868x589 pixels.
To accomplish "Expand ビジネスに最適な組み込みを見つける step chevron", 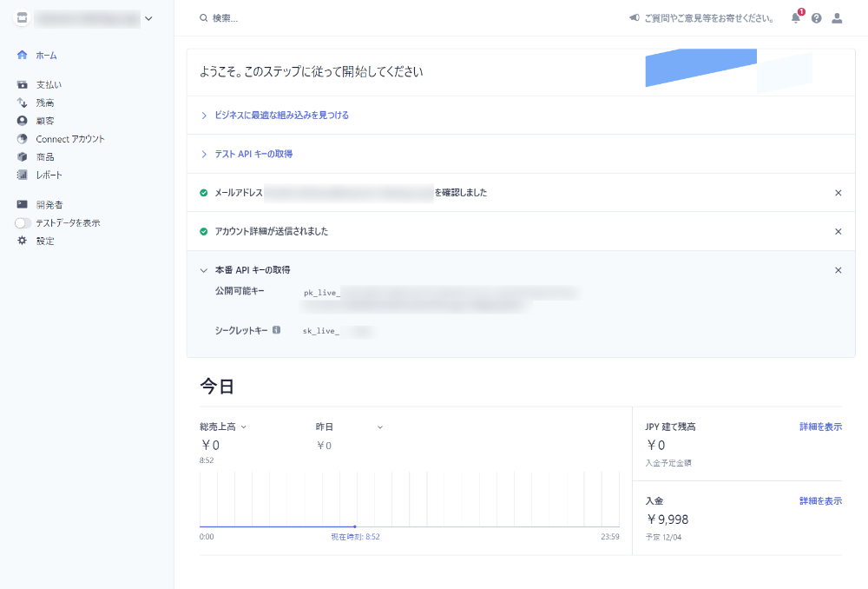I will click(204, 116).
